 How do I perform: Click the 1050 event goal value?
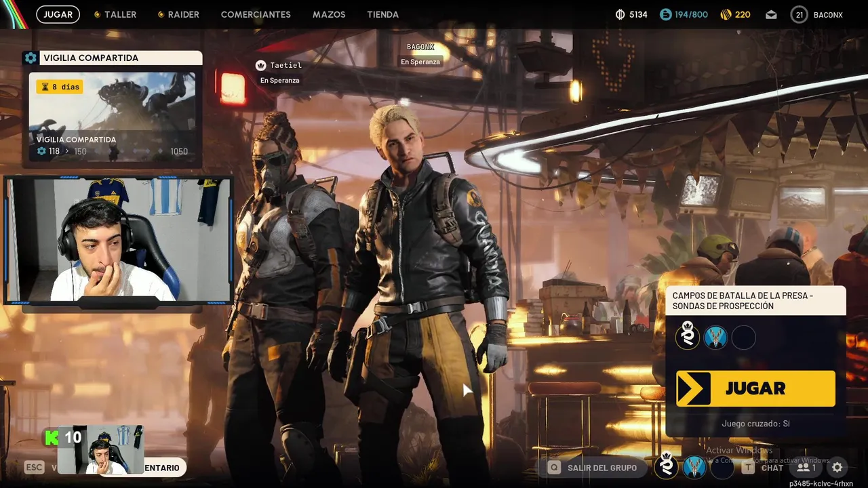click(179, 151)
